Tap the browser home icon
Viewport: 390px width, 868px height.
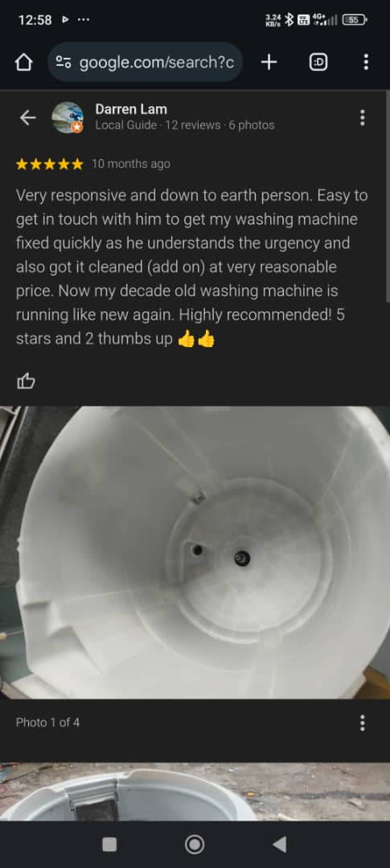pyautogui.click(x=23, y=63)
